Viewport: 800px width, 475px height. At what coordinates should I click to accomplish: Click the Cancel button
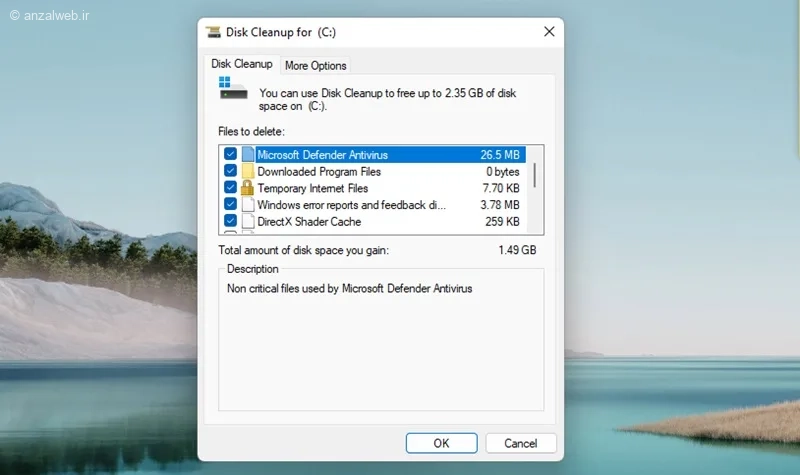click(x=520, y=443)
